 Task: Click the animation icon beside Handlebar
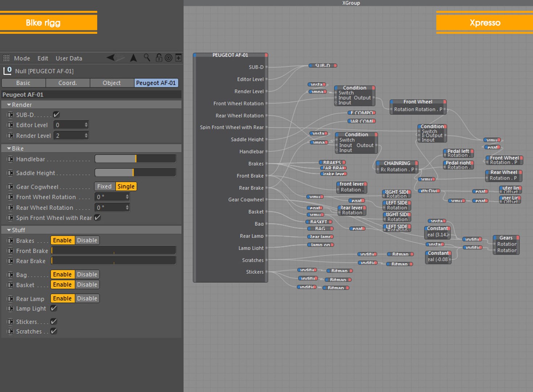coord(10,159)
